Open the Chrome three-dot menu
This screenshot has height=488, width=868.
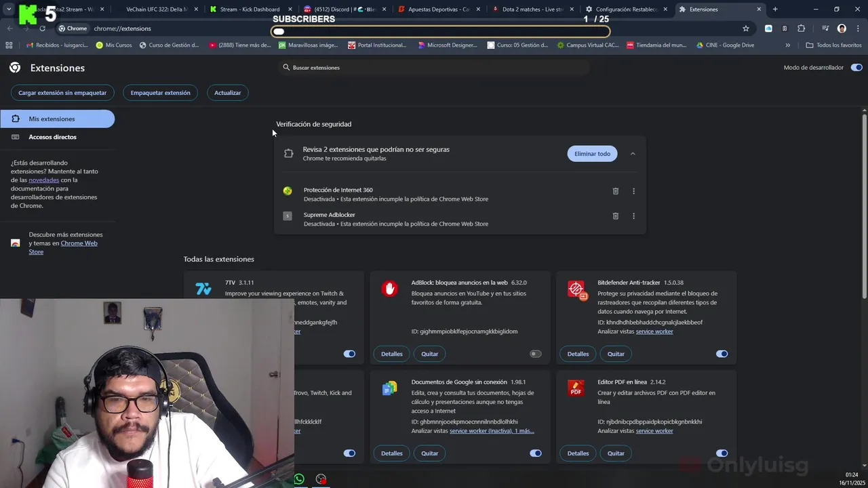pos(858,28)
